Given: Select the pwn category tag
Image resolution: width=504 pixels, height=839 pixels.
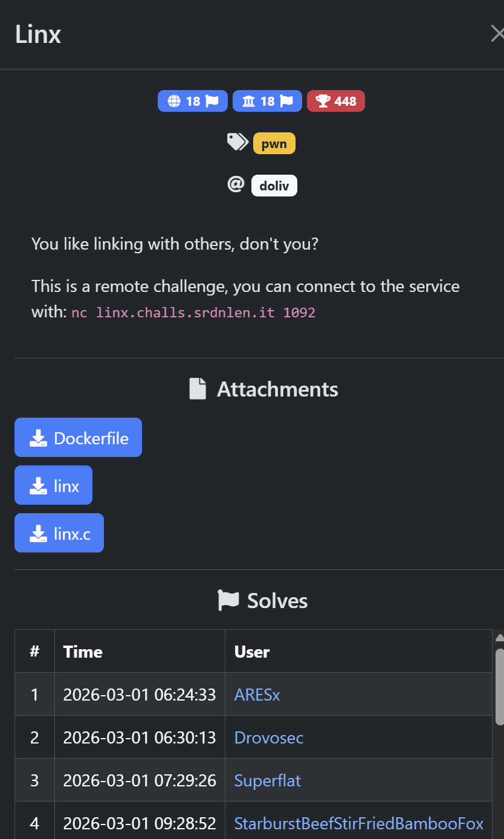Looking at the screenshot, I should 274,144.
